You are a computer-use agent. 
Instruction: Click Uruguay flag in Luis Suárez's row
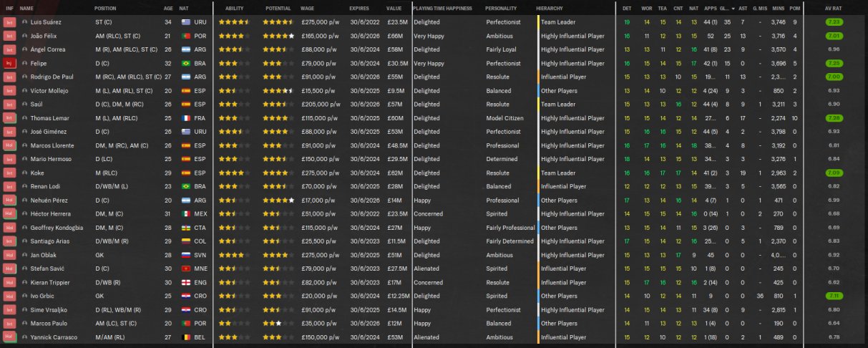click(185, 22)
